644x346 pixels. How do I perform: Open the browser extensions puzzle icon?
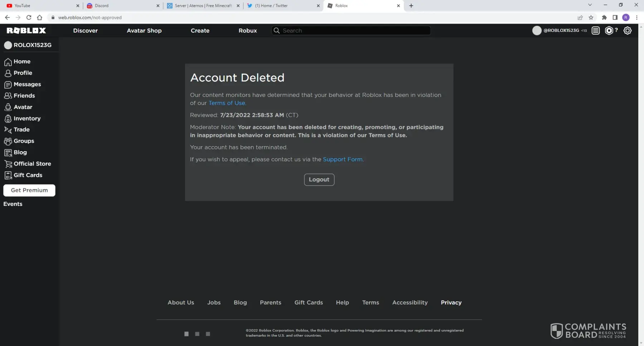click(604, 18)
